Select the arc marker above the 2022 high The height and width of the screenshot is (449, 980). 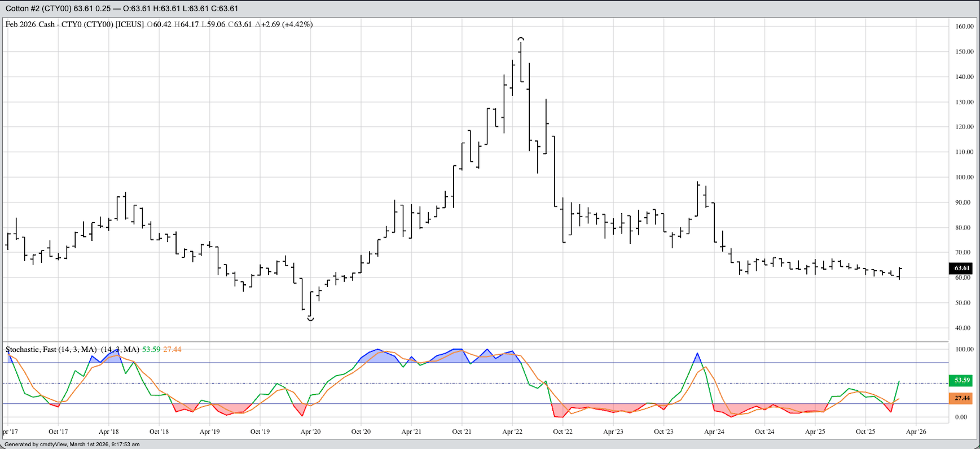click(x=521, y=39)
